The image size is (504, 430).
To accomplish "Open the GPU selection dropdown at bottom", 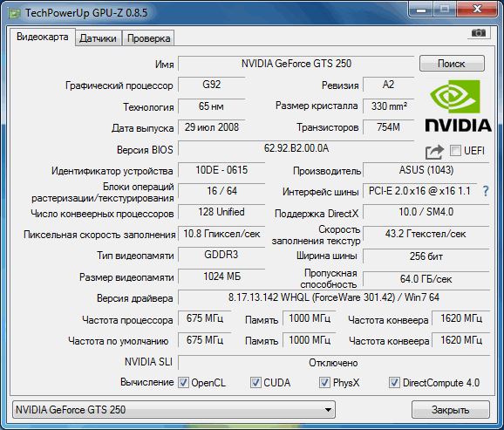I will [174, 409].
